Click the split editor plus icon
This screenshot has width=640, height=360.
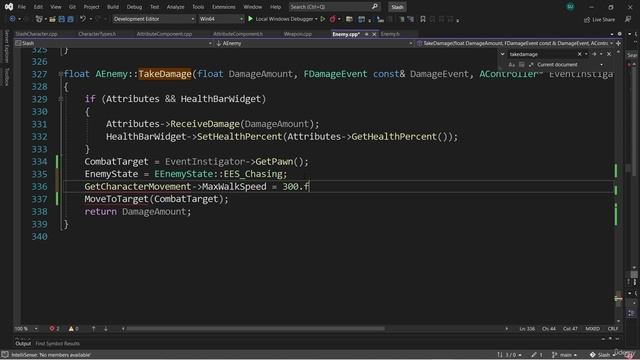tap(618, 43)
